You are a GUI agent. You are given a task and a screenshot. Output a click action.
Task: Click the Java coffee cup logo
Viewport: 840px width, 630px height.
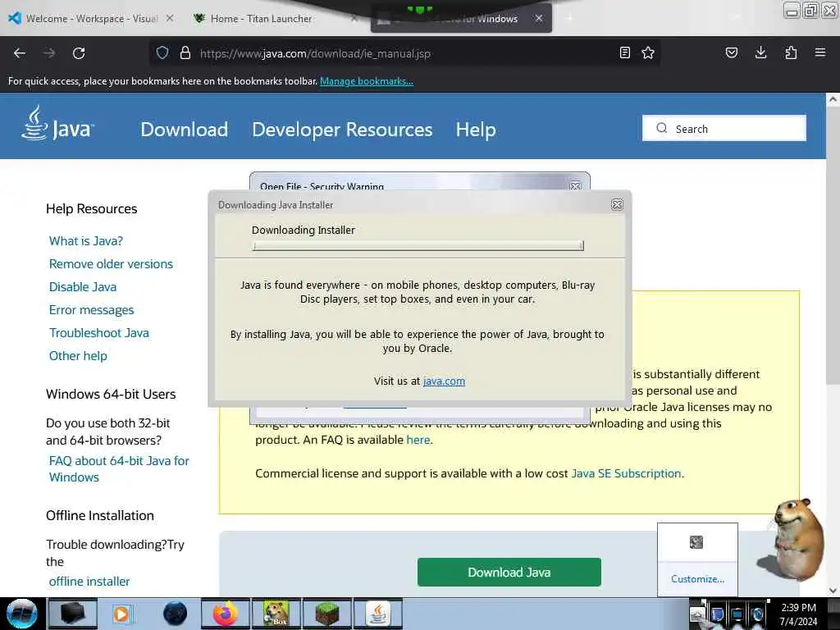(x=57, y=123)
